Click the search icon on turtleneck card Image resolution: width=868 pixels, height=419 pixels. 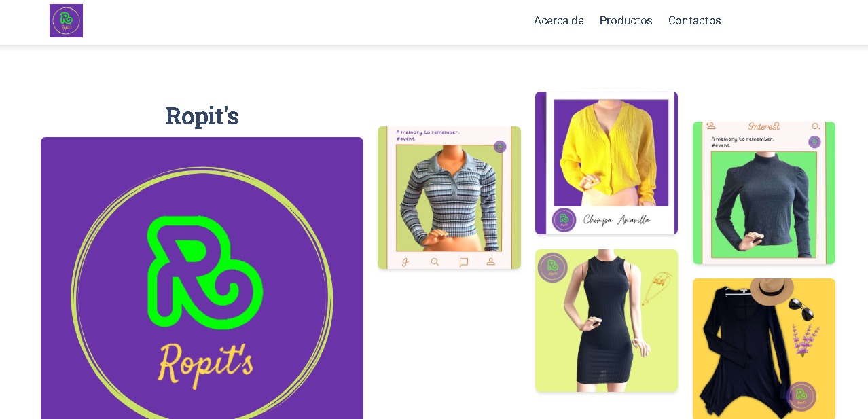[816, 126]
